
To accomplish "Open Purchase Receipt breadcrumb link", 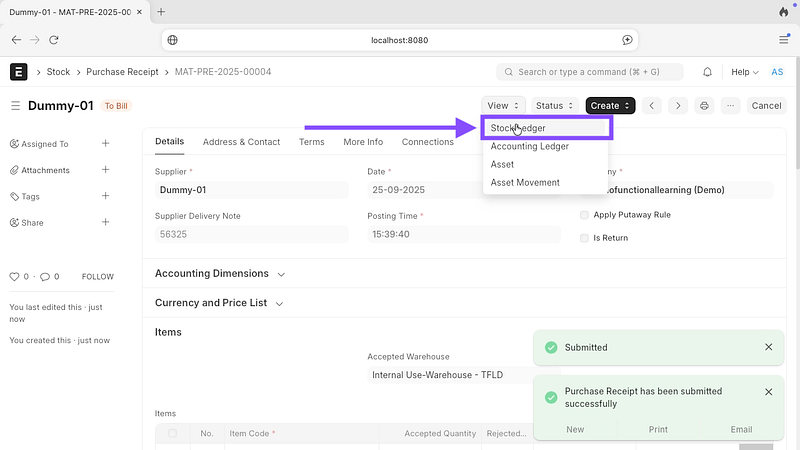I will (x=122, y=72).
